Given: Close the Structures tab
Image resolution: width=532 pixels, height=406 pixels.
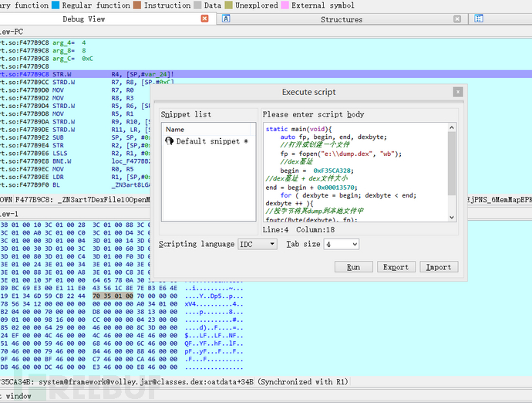Looking at the screenshot, I should click(x=457, y=19).
